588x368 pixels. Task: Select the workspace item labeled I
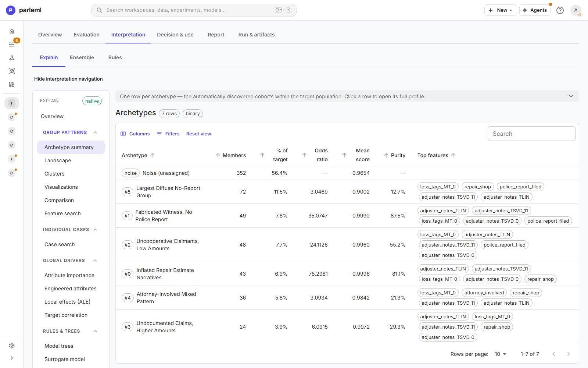(x=12, y=103)
